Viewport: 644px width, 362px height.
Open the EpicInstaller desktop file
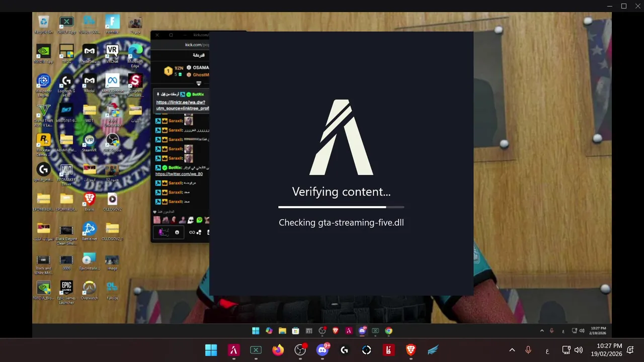pos(89,261)
